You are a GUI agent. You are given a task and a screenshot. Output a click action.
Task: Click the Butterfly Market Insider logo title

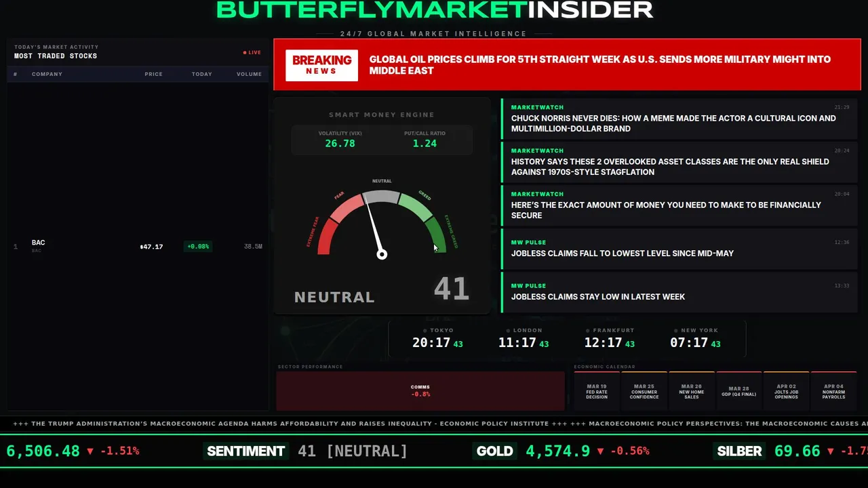pos(435,9)
